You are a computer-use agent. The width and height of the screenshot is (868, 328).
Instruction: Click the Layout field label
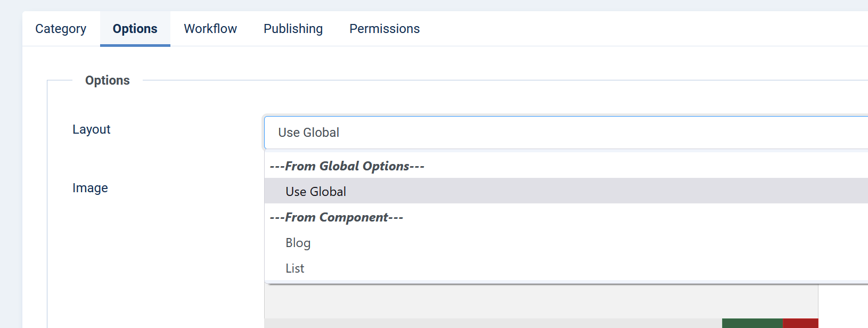tap(92, 129)
